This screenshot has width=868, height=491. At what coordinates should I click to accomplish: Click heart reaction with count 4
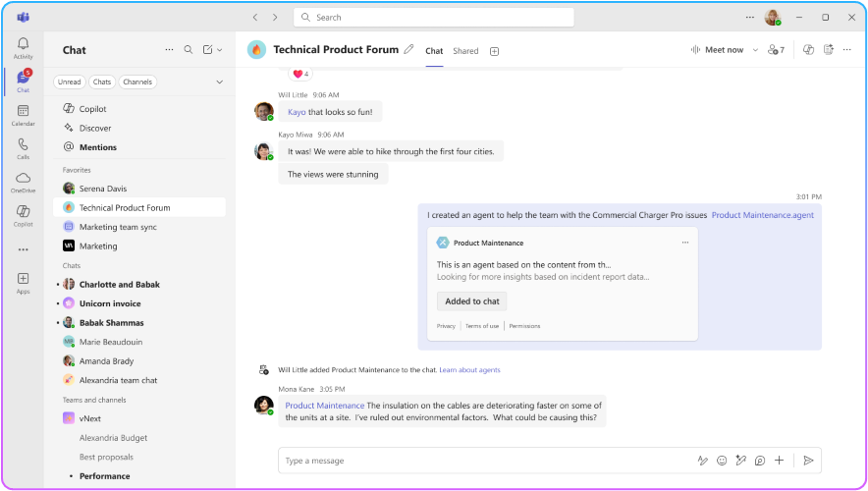[300, 74]
